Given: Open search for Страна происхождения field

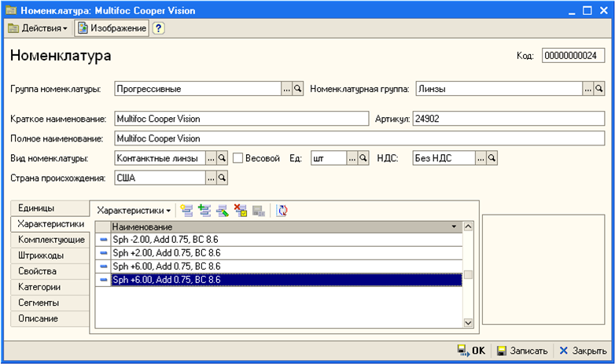Looking at the screenshot, I should (x=222, y=178).
